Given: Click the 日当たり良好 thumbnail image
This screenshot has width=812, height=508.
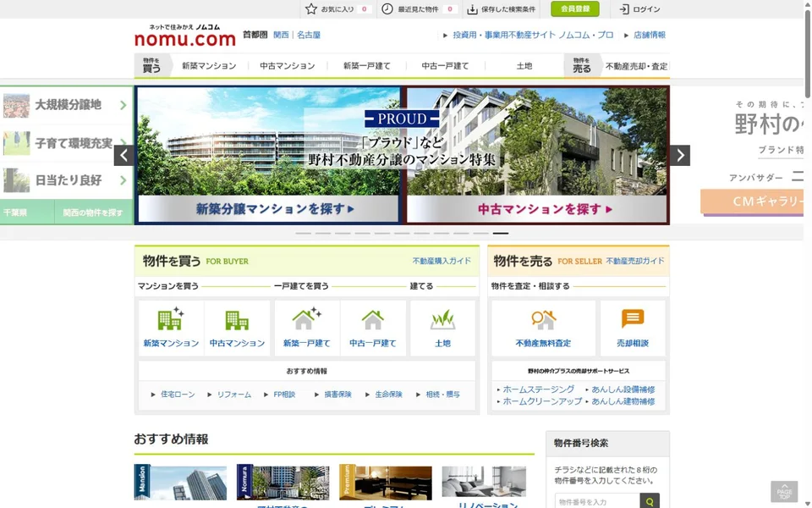Looking at the screenshot, I should click(17, 180).
